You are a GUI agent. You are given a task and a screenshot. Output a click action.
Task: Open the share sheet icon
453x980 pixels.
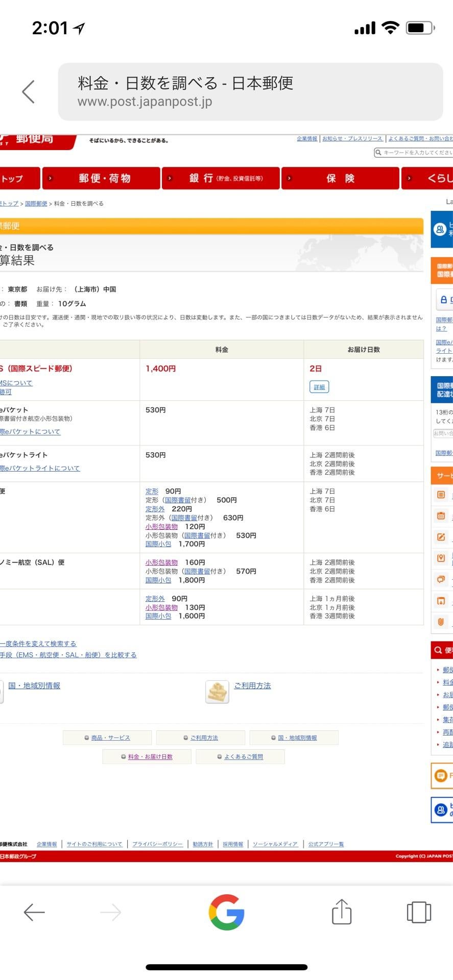coord(341,912)
